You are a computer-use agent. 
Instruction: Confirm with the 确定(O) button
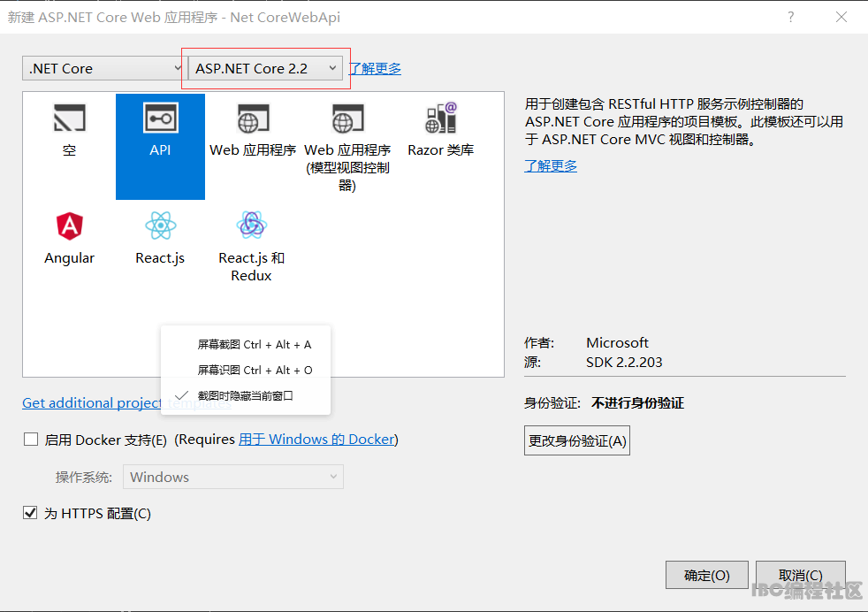707,575
